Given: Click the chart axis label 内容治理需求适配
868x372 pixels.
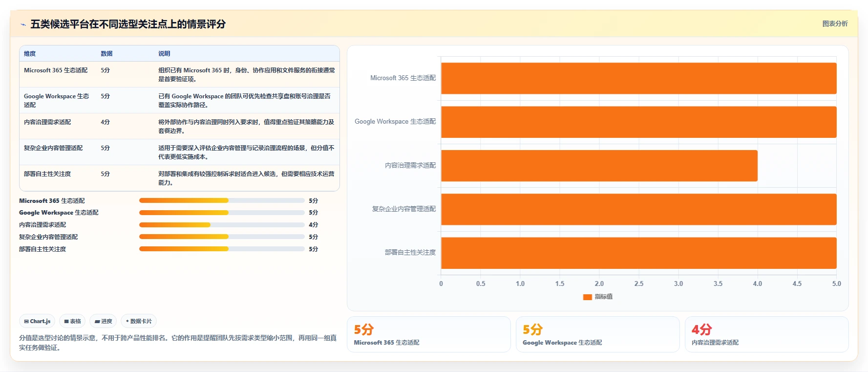Looking at the screenshot, I should coord(410,166).
